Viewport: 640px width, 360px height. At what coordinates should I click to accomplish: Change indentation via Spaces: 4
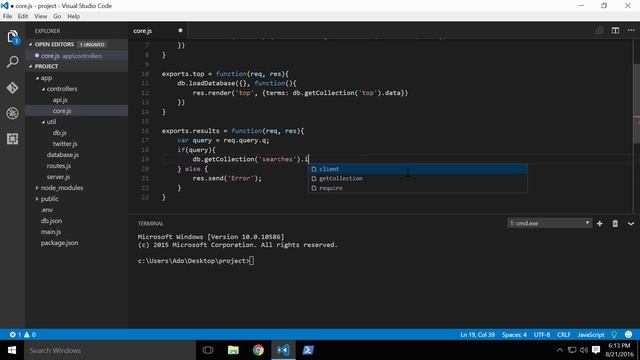point(514,334)
